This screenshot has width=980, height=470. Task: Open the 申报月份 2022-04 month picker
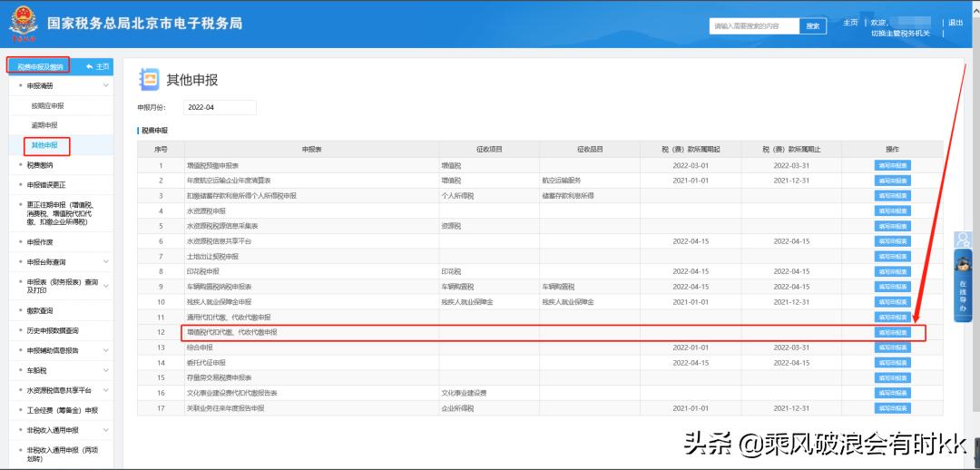pos(220,107)
